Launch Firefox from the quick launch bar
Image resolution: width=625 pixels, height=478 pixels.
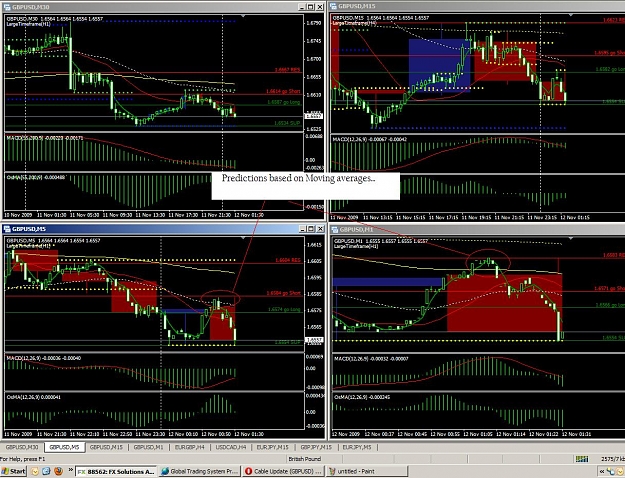click(x=58, y=471)
